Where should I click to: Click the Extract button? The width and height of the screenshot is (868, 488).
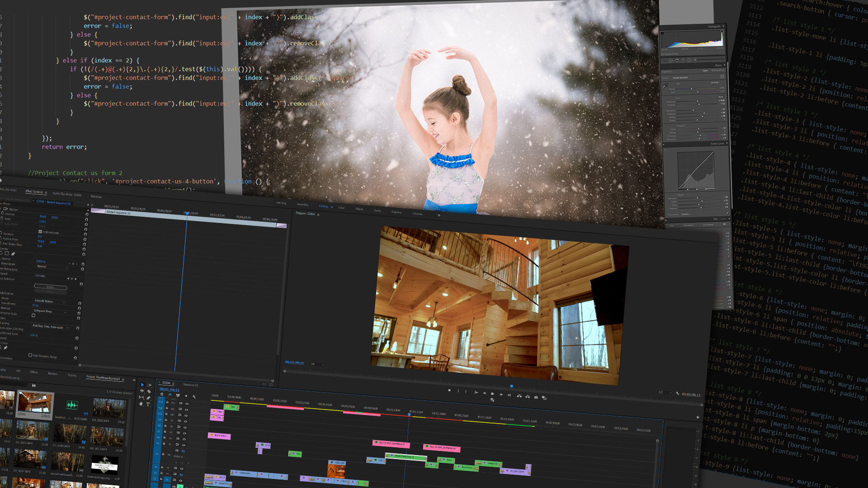528,397
